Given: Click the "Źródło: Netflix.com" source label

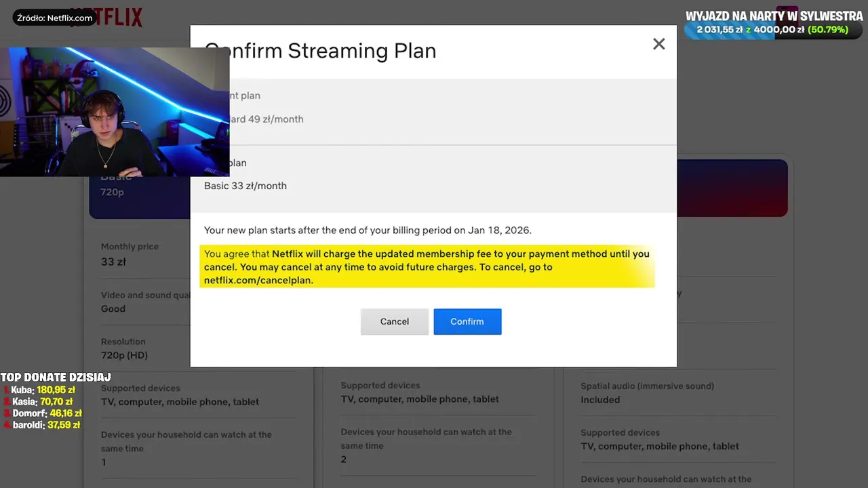Looking at the screenshot, I should point(55,18).
